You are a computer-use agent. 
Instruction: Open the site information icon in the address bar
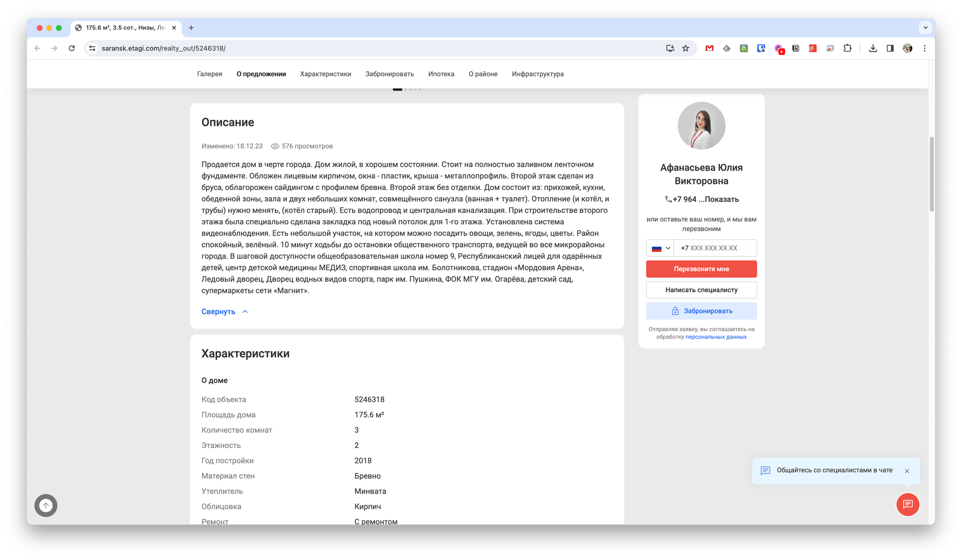point(92,48)
